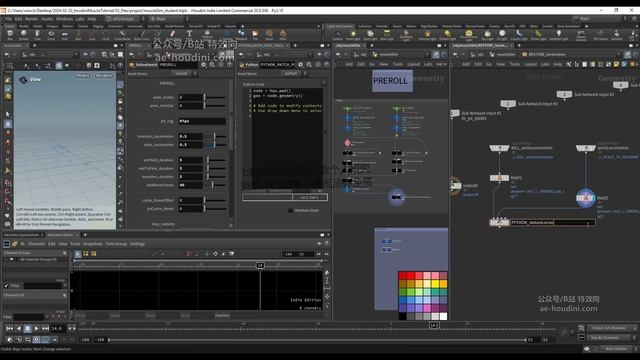This screenshot has height=360, width=640.
Task: Toggle the pin on the RESTORE network pane
Action: [x=627, y=54]
